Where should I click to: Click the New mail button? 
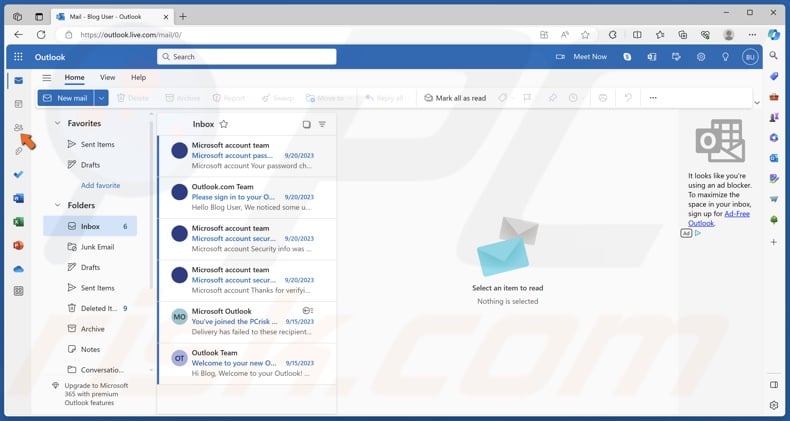click(x=66, y=98)
